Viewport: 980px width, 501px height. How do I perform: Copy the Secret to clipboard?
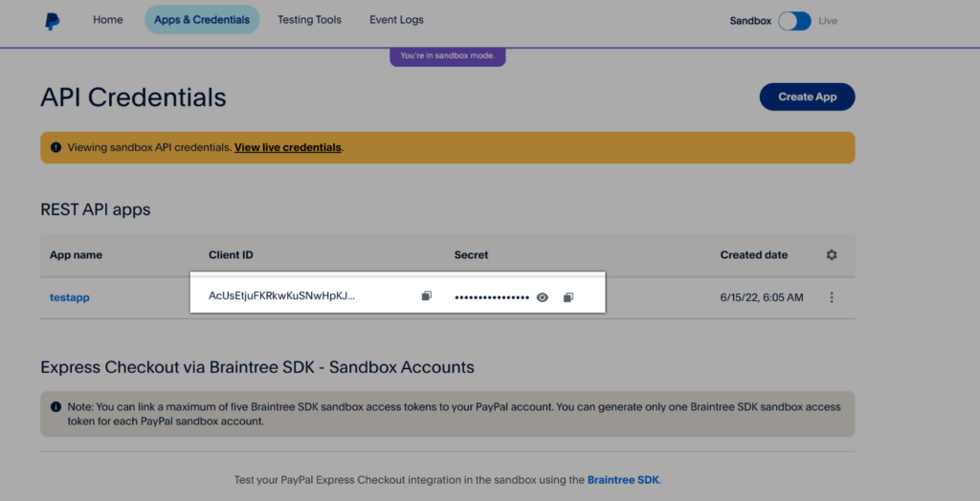click(x=568, y=297)
